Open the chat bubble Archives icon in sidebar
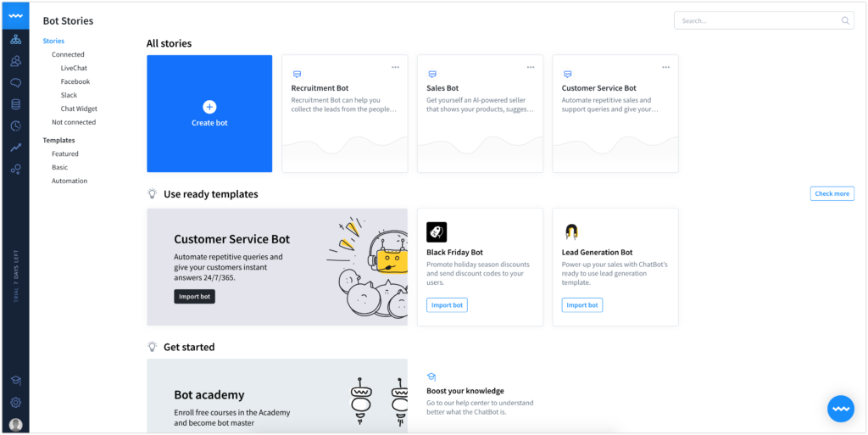 point(15,83)
